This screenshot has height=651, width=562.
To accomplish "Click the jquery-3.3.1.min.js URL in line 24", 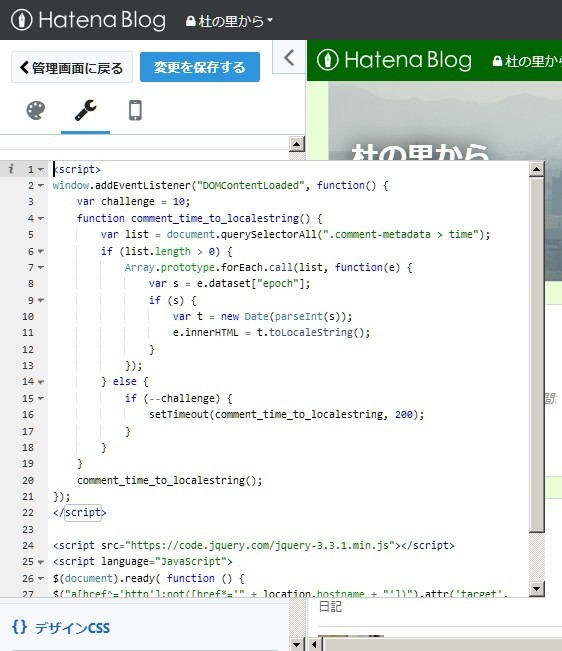I will click(x=260, y=545).
